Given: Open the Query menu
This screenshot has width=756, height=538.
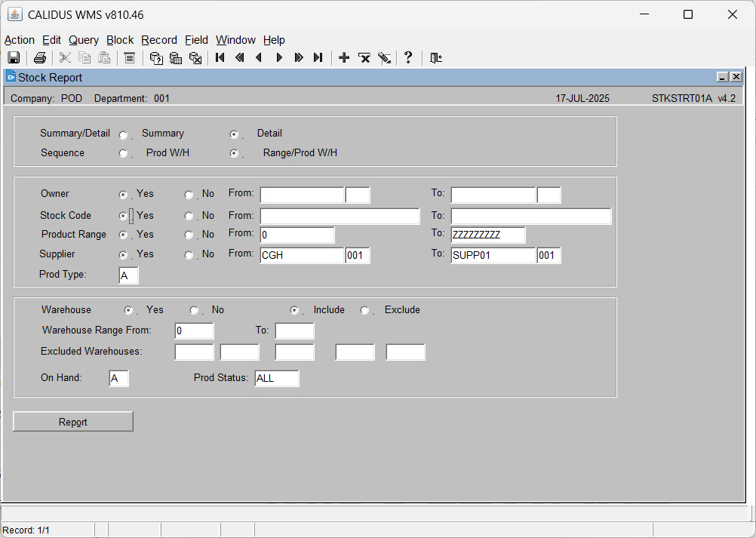Looking at the screenshot, I should [x=84, y=40].
